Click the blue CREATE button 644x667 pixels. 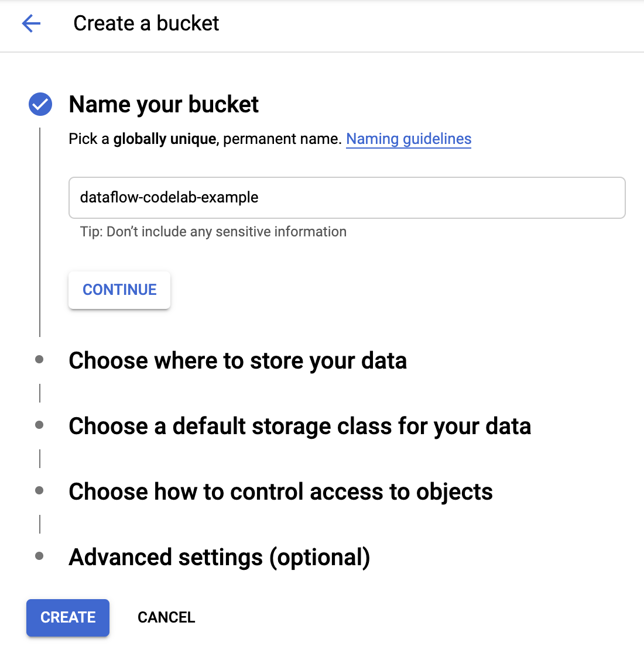click(68, 617)
